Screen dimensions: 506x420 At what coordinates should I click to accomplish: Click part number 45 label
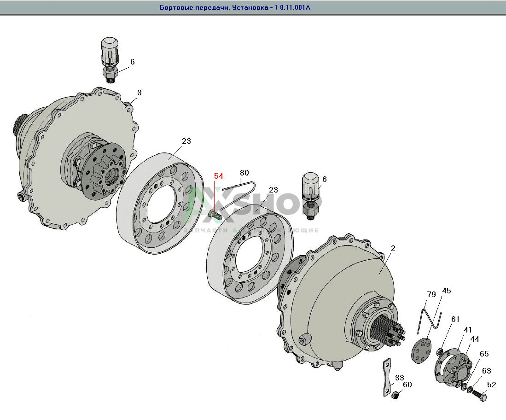(446, 291)
